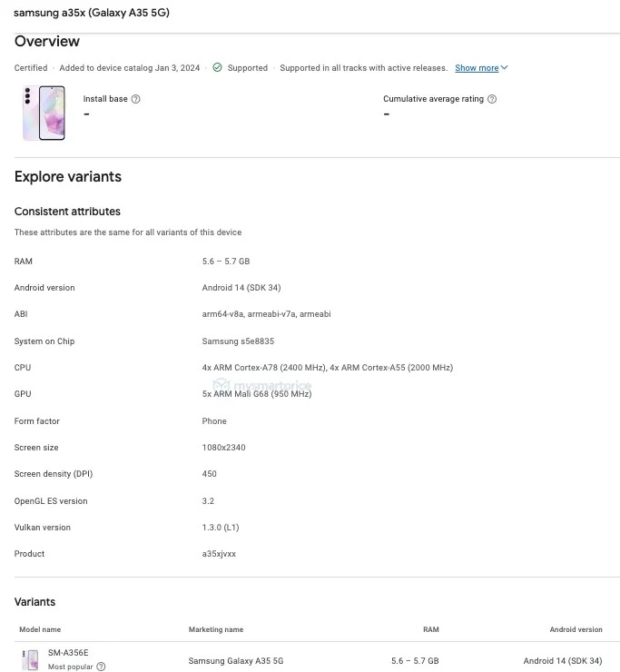
Task: Sort variants by Marketing name column
Action: 216,629
